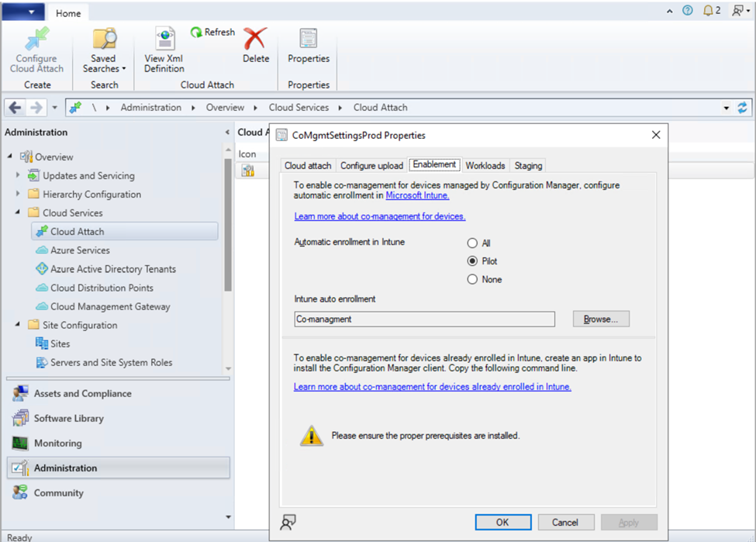Click the navigation tree vertical scrollbar
Screen dimensions: 756x542
(228, 224)
